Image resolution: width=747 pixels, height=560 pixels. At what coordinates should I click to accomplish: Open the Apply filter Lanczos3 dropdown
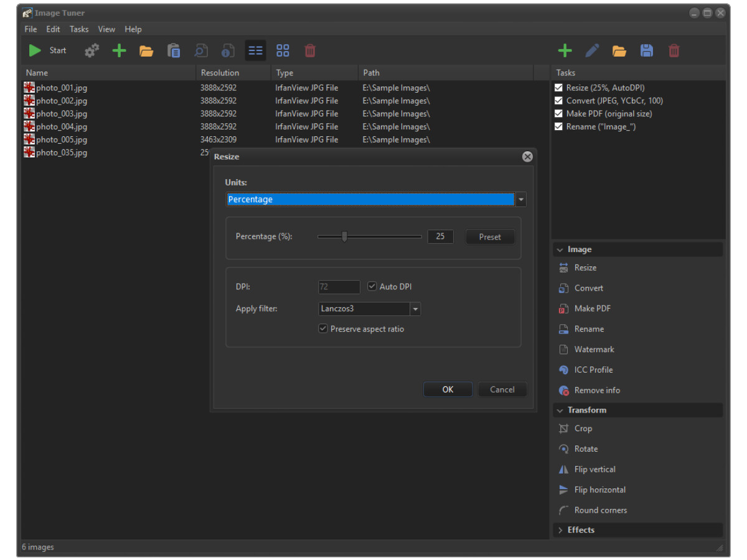[x=370, y=309]
